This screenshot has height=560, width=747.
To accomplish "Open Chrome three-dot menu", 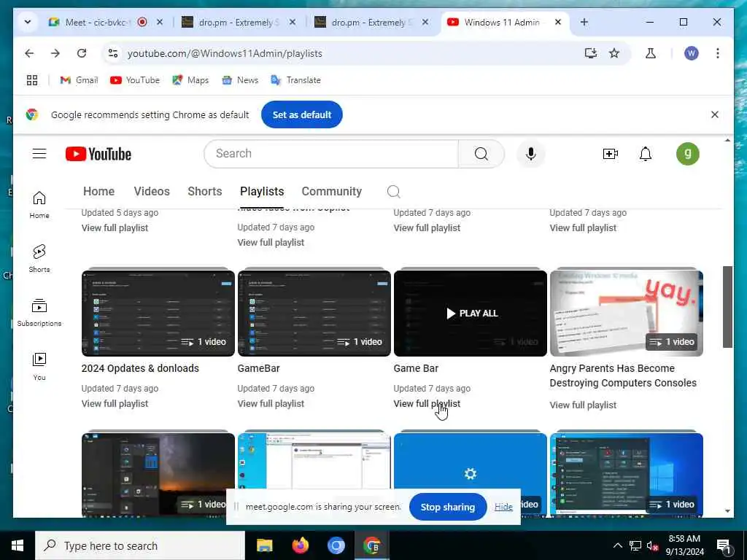I will click(718, 53).
